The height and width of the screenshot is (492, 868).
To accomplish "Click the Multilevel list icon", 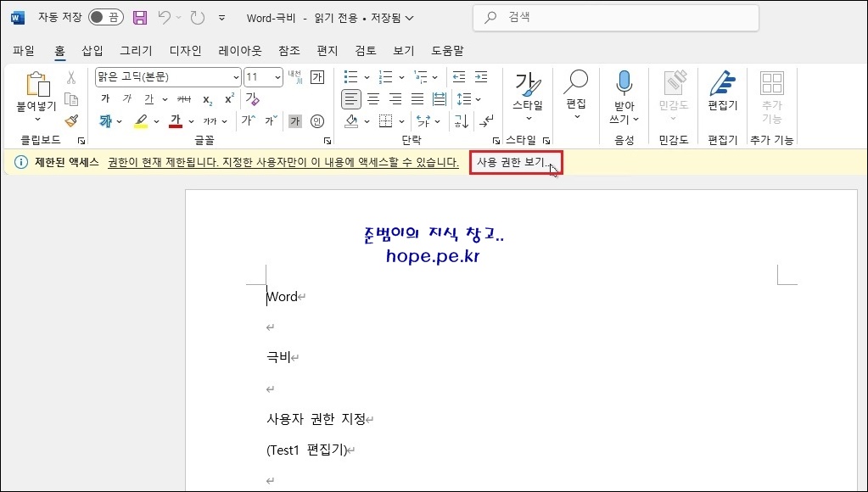I will click(x=421, y=77).
